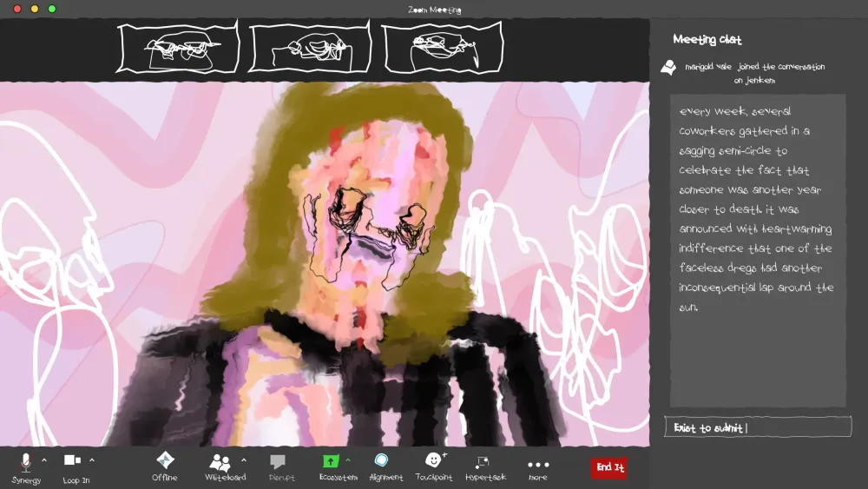
Task: Click the Meeting chat panel title
Action: click(707, 39)
